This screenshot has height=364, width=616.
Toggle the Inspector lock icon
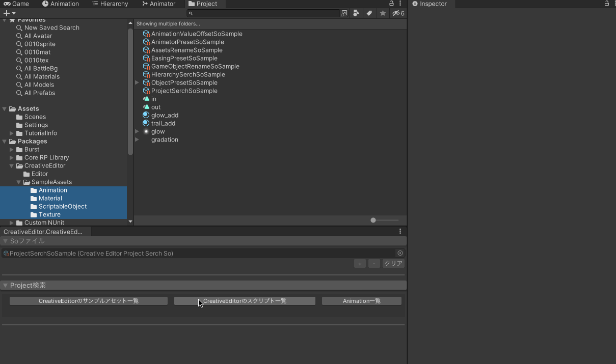pyautogui.click(x=606, y=4)
